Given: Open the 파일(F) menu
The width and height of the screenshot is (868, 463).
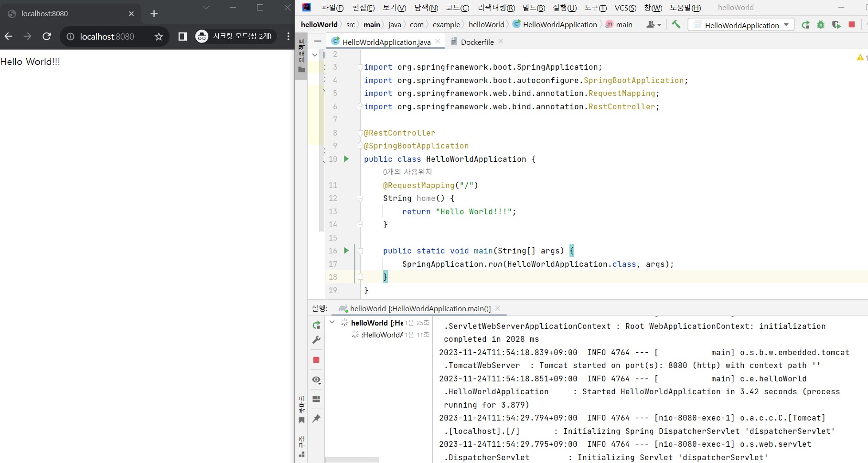Looking at the screenshot, I should tap(332, 8).
